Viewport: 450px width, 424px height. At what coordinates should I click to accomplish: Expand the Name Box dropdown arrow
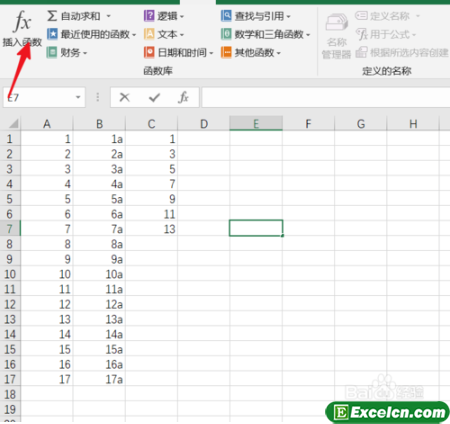click(78, 97)
